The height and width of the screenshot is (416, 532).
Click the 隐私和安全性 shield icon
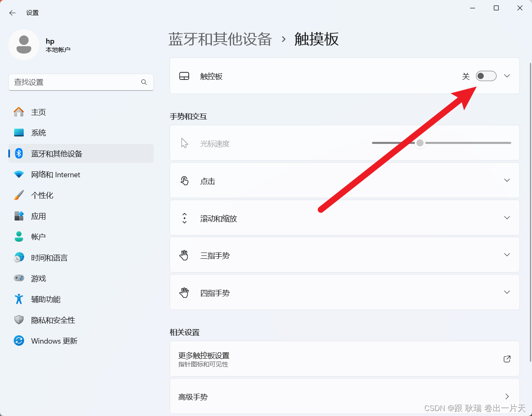[x=19, y=320]
